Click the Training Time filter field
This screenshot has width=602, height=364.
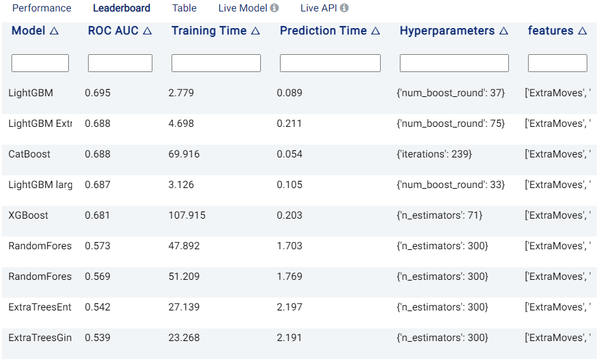point(216,63)
